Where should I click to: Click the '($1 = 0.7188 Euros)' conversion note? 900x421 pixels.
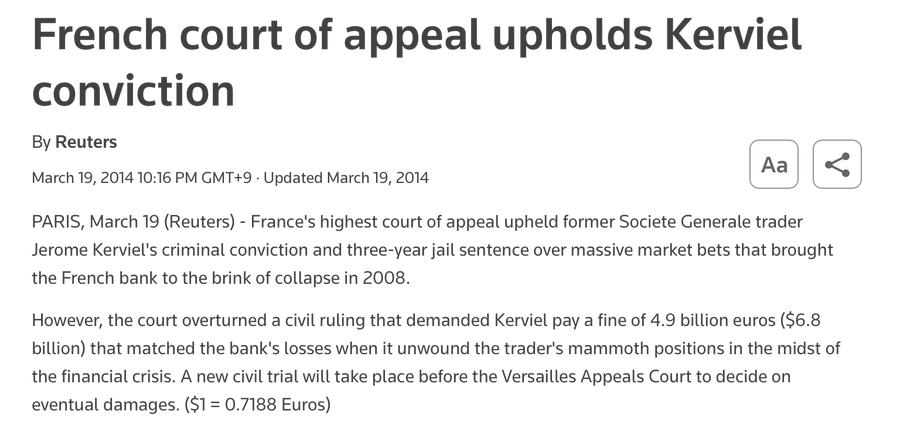point(258,405)
